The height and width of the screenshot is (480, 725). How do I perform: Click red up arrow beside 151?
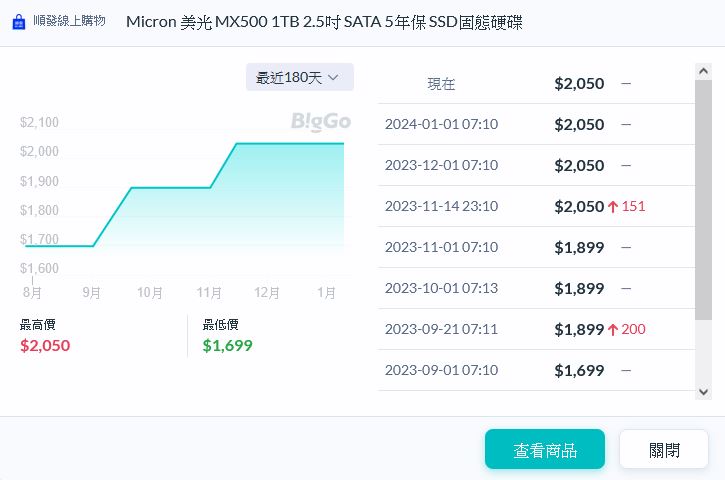coord(613,206)
